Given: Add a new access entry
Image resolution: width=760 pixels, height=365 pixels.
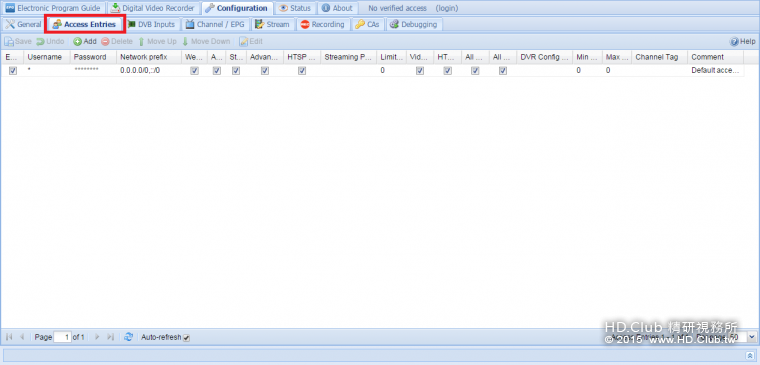Looking at the screenshot, I should tap(85, 42).
